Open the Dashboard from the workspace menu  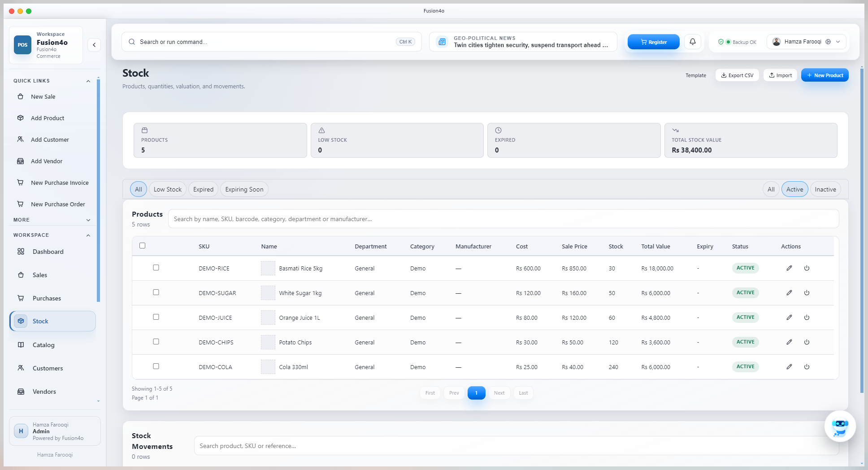48,252
